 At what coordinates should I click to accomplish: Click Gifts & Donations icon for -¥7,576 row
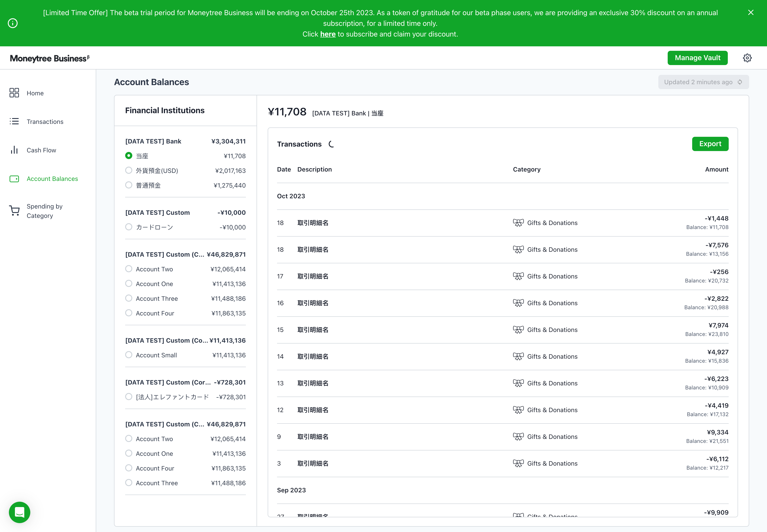pyautogui.click(x=518, y=249)
